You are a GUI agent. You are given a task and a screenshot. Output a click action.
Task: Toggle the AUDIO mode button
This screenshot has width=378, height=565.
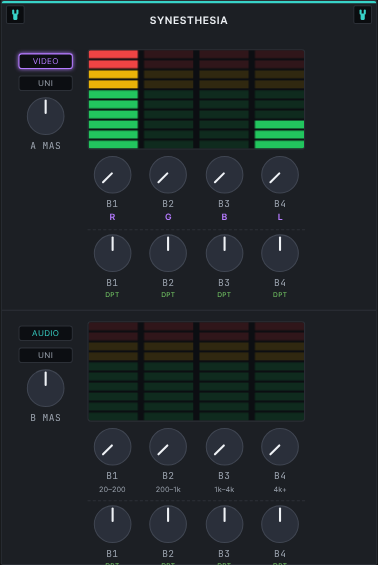click(x=45, y=333)
